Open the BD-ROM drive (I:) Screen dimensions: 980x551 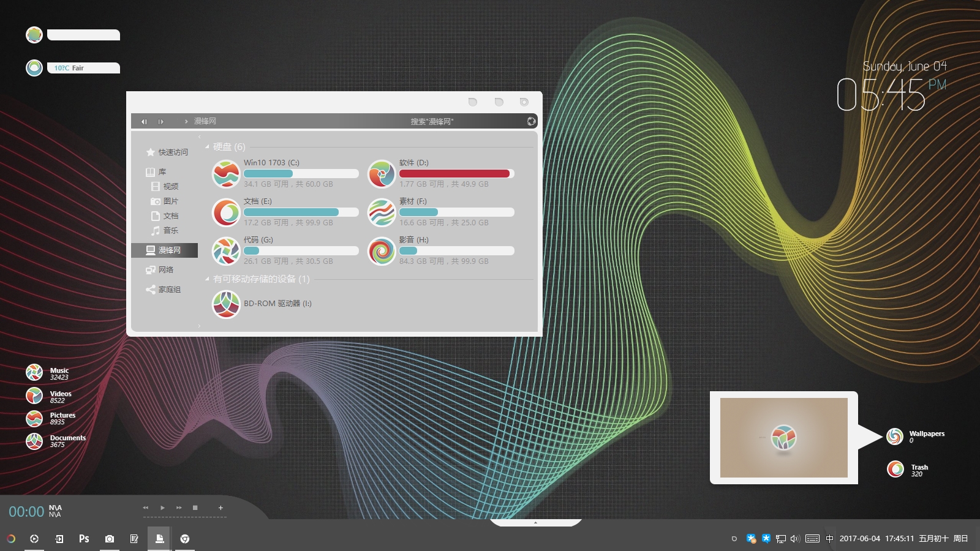[x=226, y=304]
